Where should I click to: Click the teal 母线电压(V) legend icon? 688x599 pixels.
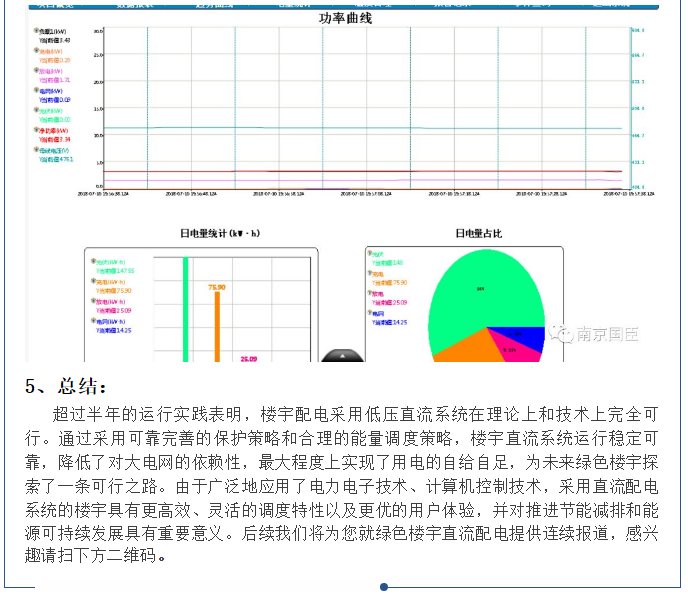pos(37,150)
